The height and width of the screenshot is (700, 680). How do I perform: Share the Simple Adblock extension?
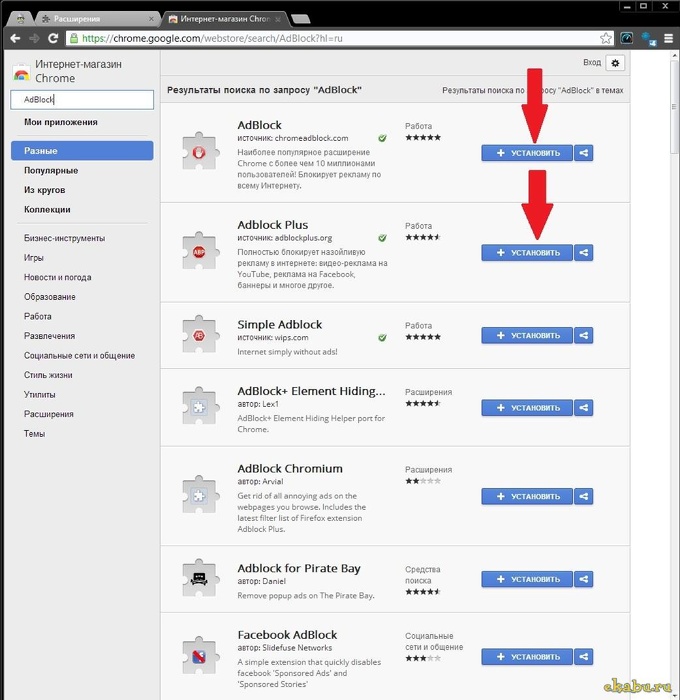584,335
